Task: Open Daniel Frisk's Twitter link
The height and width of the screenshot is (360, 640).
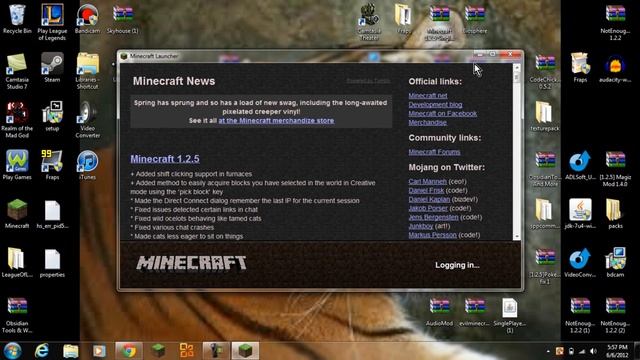Action: [x=426, y=190]
